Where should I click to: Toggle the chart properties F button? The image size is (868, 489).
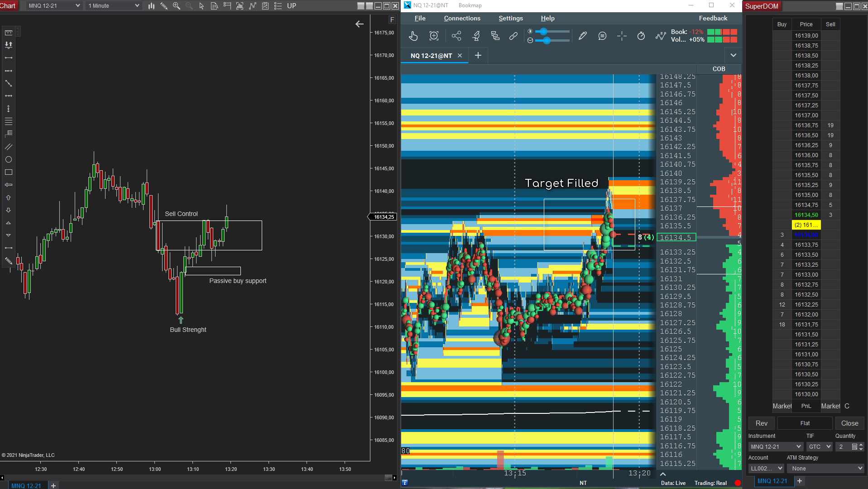(392, 20)
